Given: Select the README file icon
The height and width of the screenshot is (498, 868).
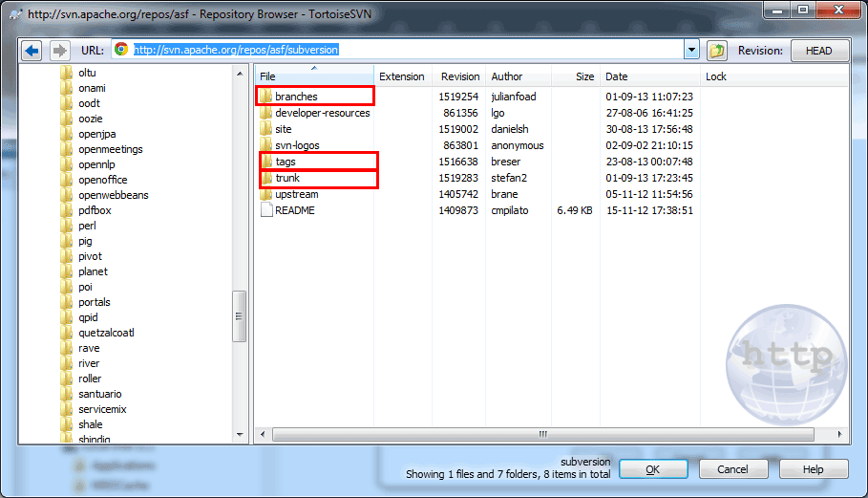Looking at the screenshot, I should click(266, 210).
